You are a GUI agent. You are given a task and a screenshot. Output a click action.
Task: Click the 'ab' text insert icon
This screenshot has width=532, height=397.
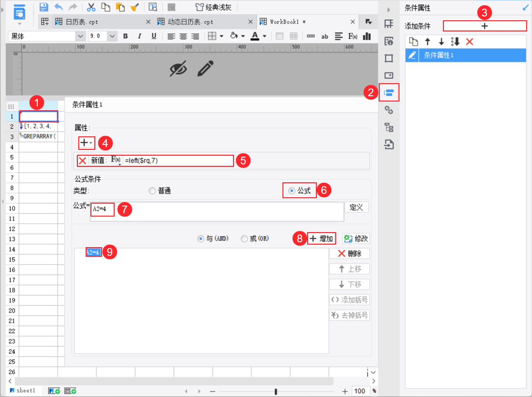tap(325, 36)
